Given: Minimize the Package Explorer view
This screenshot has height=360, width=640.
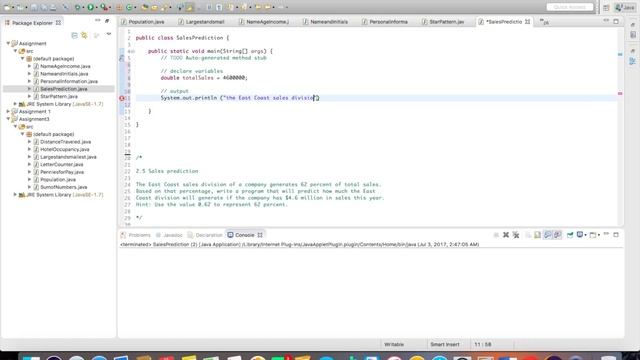Looking at the screenshot, I should coord(98,21).
